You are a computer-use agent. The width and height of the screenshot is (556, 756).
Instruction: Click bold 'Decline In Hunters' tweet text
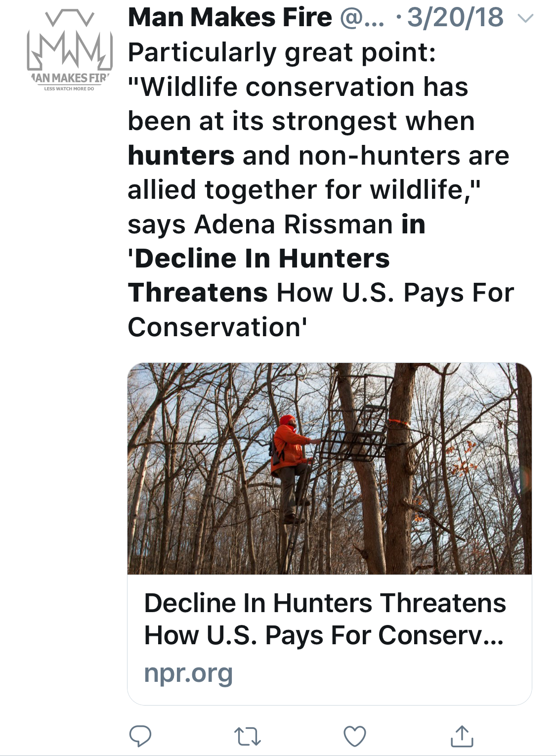(x=259, y=259)
